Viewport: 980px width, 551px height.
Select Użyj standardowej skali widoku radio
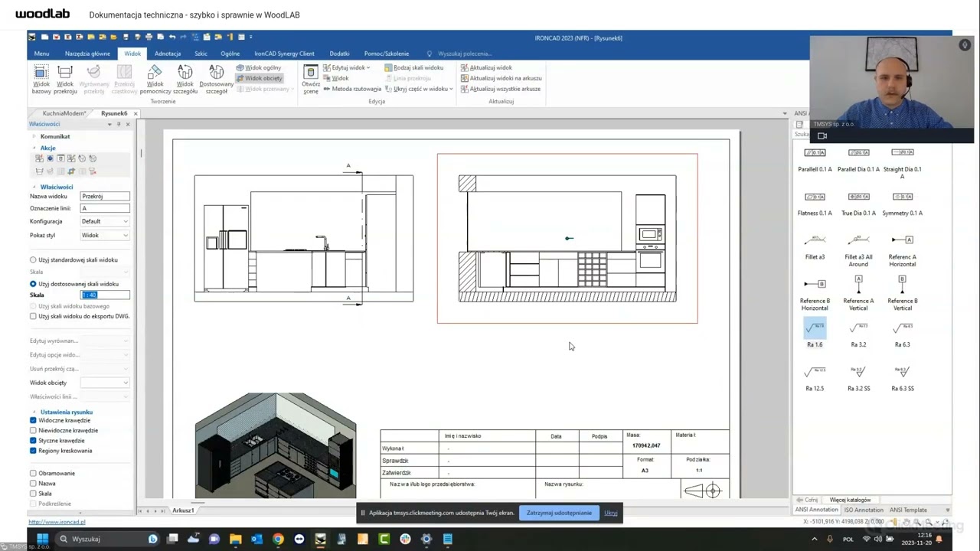point(33,260)
